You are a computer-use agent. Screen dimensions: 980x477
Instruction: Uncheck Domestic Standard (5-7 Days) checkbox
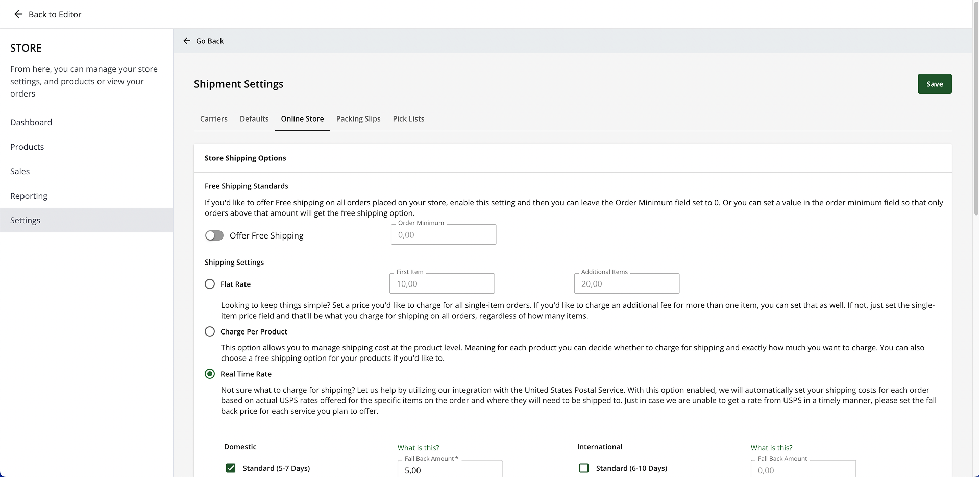(231, 468)
